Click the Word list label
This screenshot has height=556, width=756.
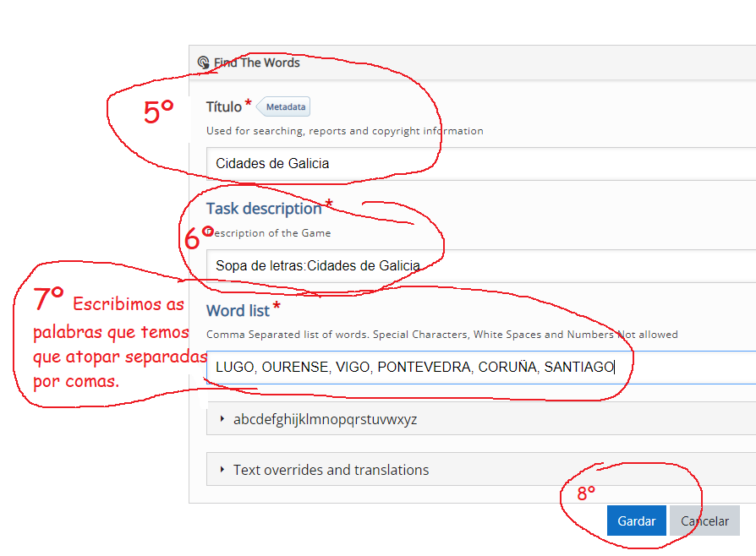pos(238,311)
